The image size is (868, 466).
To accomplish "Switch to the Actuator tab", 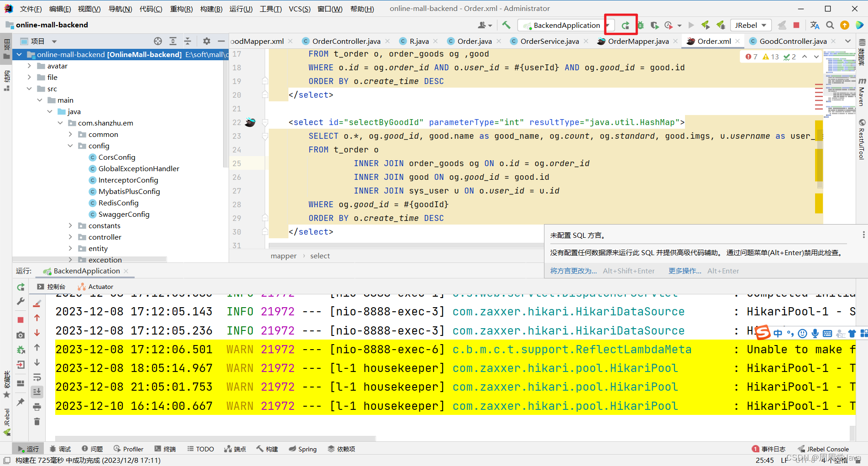I will [x=96, y=287].
